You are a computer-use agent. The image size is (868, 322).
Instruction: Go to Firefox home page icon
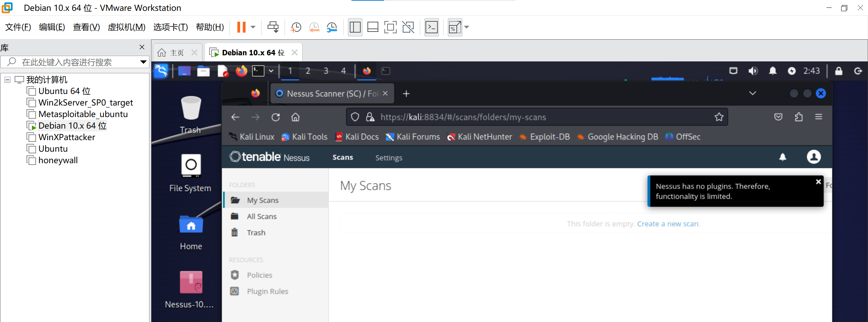tap(295, 117)
